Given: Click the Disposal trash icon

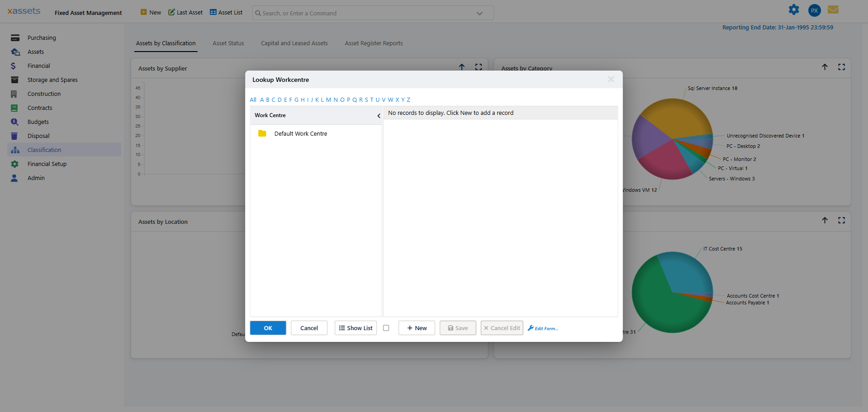Looking at the screenshot, I should click(15, 136).
